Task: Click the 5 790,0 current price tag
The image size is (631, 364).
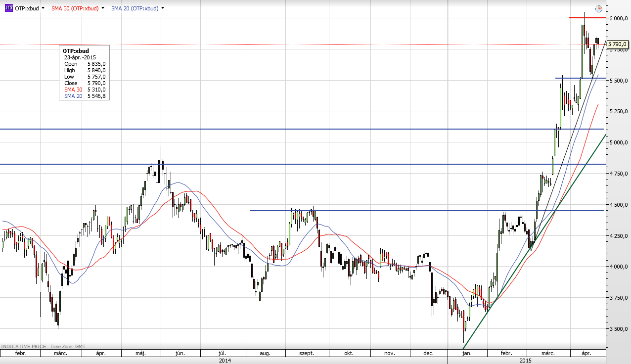Action: click(x=618, y=45)
